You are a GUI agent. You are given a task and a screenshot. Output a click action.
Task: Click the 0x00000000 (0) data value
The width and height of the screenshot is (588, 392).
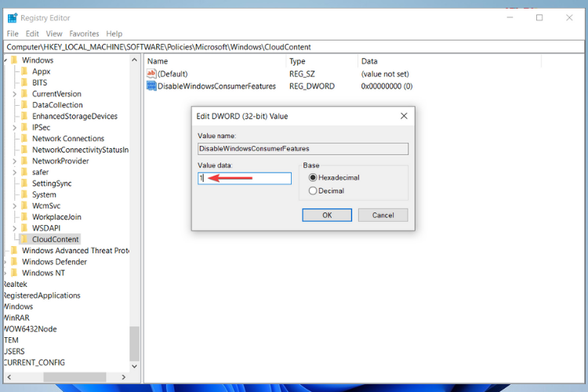coord(387,86)
